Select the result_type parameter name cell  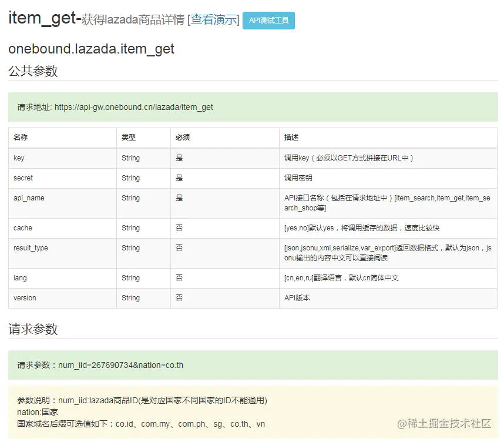(62, 253)
